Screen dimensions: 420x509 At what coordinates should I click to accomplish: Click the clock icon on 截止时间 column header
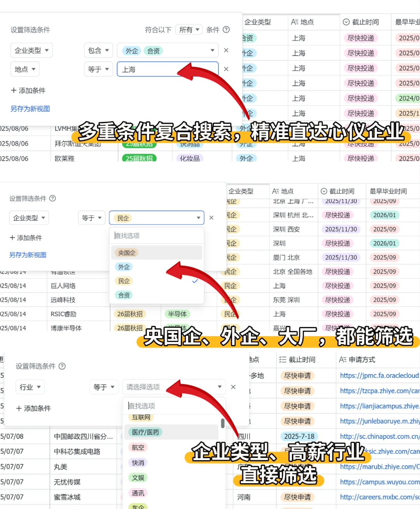click(346, 22)
